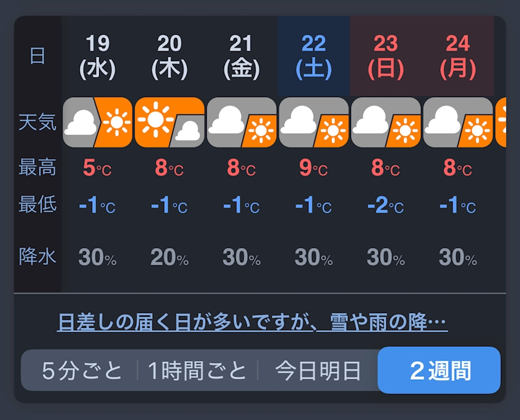Click the weather icon for Saturday the 22nd
The height and width of the screenshot is (420, 520).
point(314,122)
